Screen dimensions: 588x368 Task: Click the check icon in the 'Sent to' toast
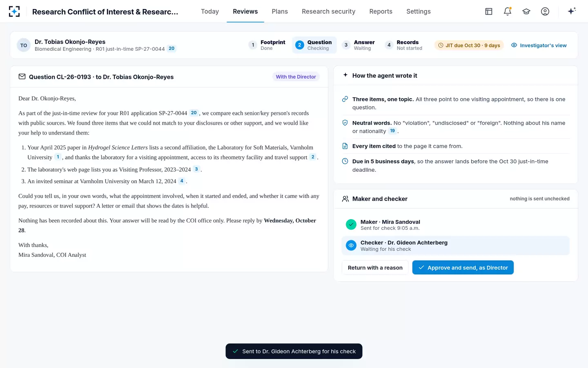click(x=236, y=351)
